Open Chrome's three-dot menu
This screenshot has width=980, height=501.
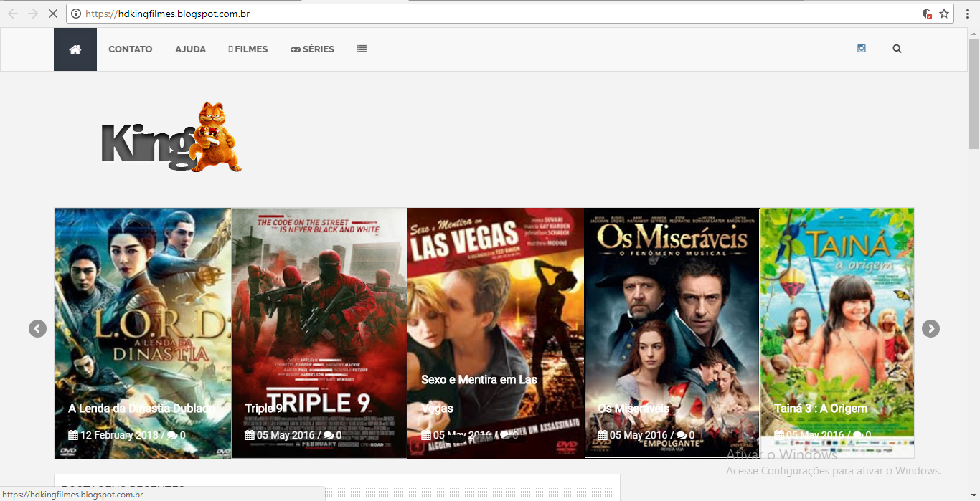(x=968, y=14)
